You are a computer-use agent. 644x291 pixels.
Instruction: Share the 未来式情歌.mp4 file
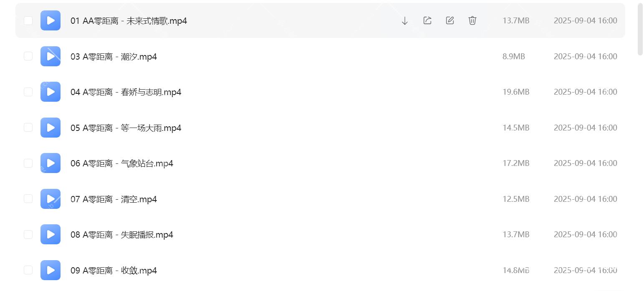(427, 20)
